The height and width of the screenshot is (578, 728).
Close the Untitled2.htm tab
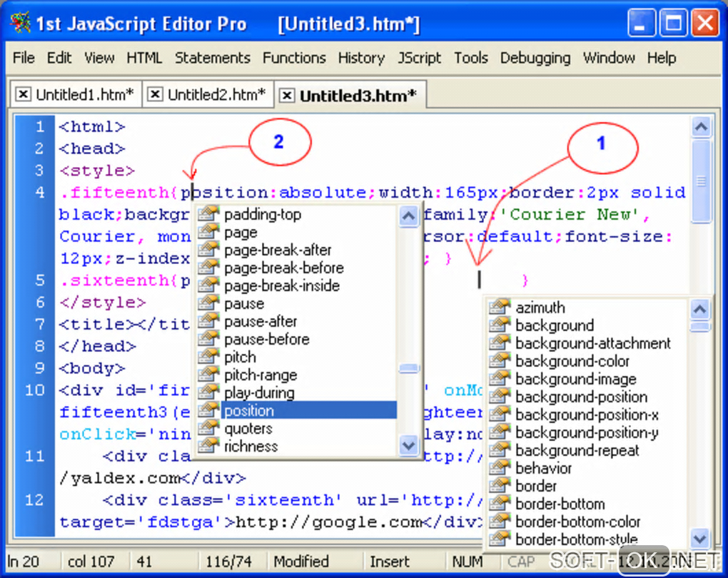[x=155, y=95]
